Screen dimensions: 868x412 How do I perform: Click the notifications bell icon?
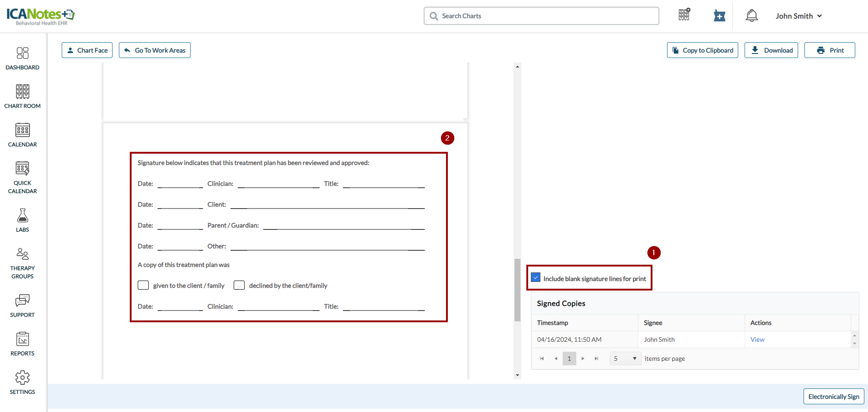751,16
